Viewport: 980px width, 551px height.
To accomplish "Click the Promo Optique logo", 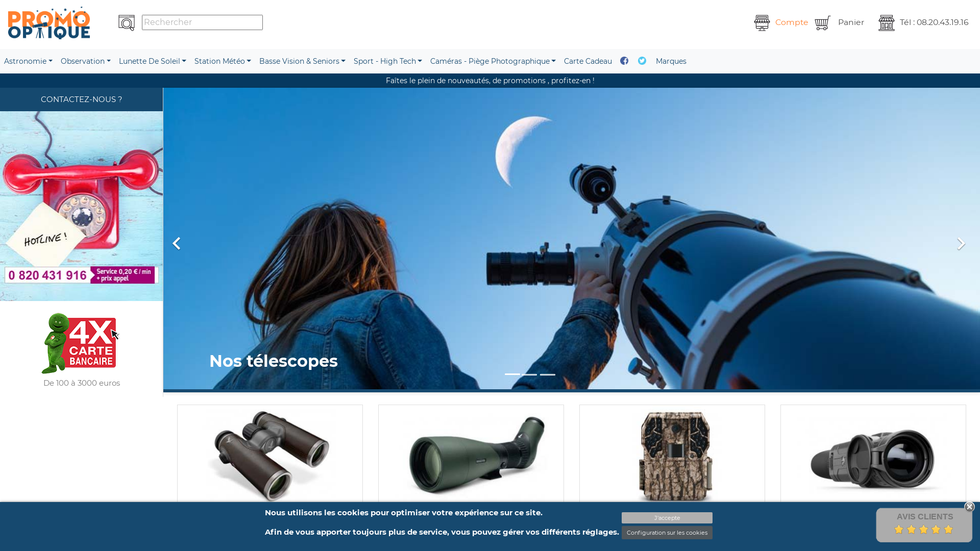I will pos(49,23).
